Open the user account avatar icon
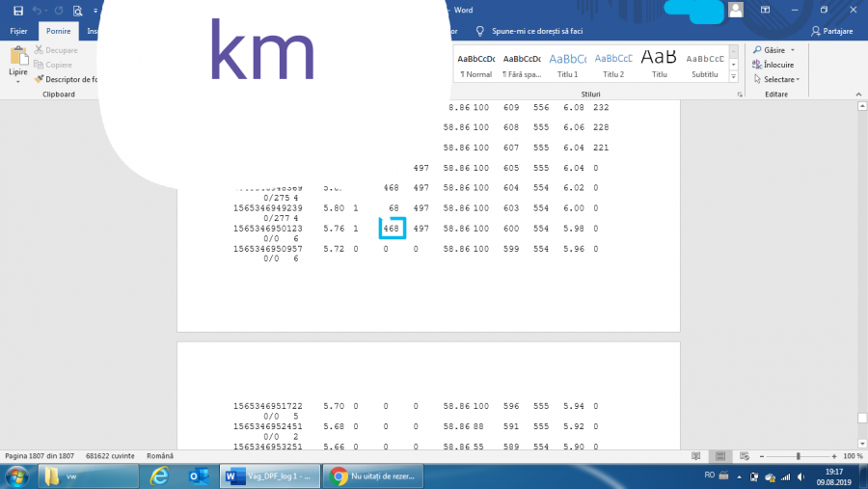The width and height of the screenshot is (868, 489). click(x=736, y=10)
